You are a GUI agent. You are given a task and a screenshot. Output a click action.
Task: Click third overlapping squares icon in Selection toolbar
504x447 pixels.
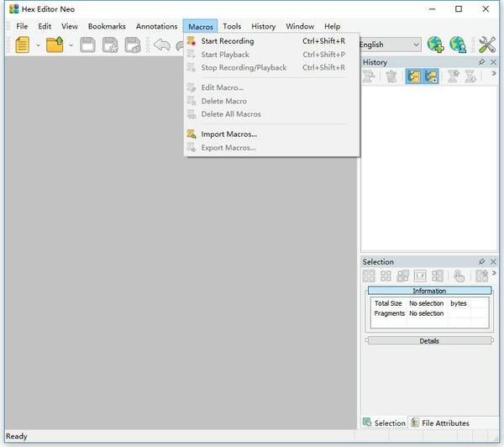tap(402, 276)
